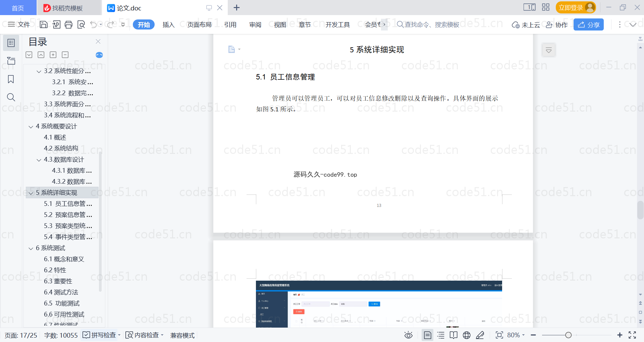Redo the last action

111,24
